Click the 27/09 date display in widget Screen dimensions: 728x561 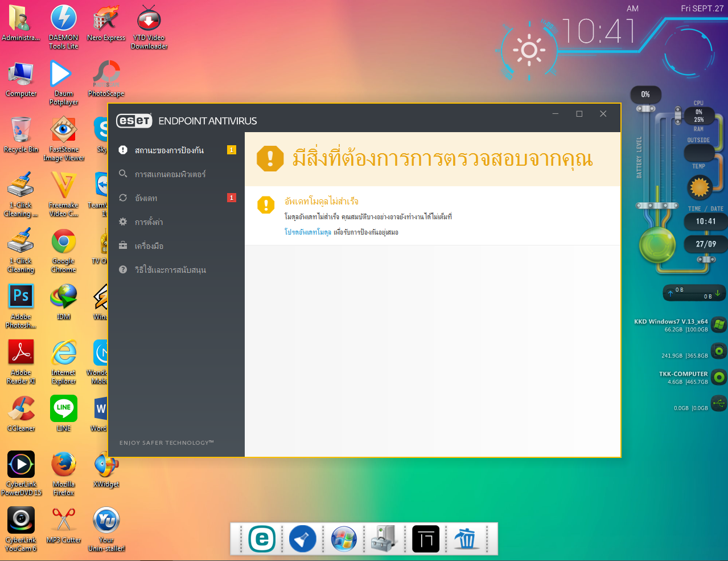pos(706,244)
